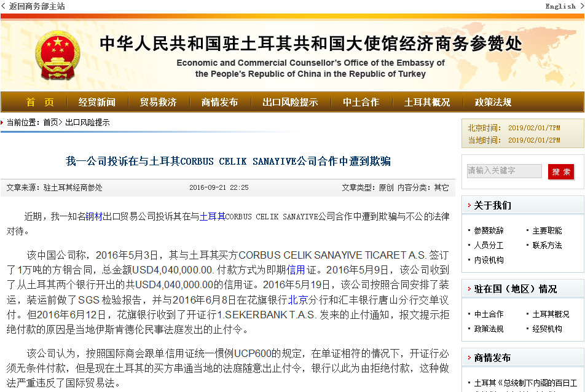Open 中土合作 under 驻在国情况

(489, 314)
